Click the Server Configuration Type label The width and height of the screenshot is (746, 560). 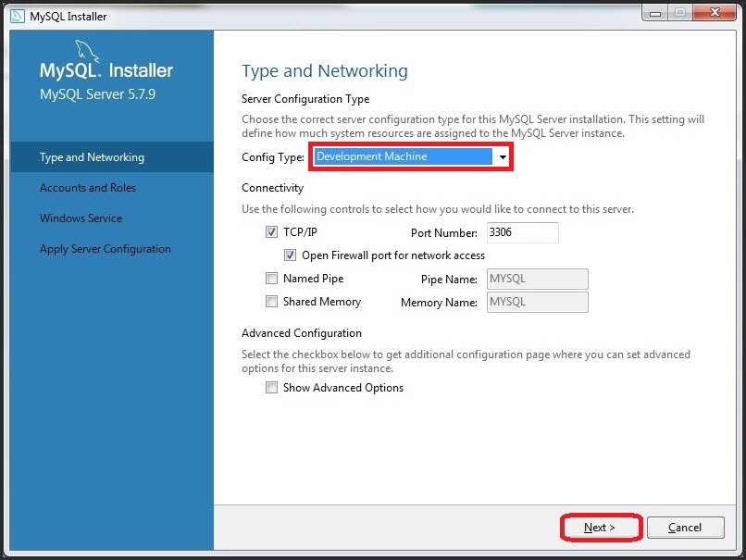[305, 99]
